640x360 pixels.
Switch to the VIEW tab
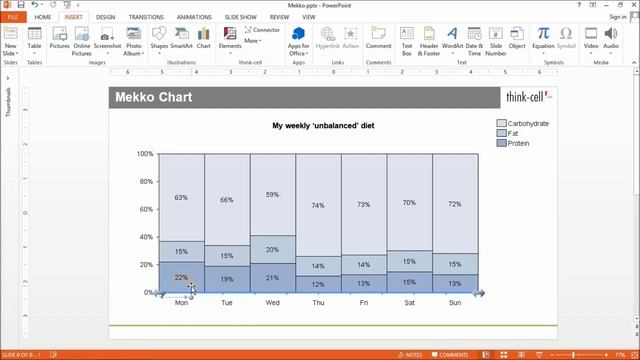pyautogui.click(x=309, y=17)
